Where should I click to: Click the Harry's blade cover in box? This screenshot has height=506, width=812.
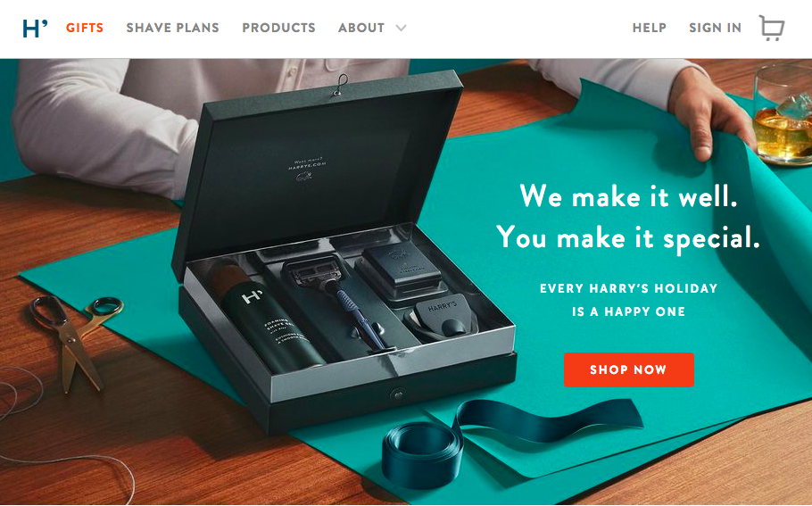coord(441,319)
